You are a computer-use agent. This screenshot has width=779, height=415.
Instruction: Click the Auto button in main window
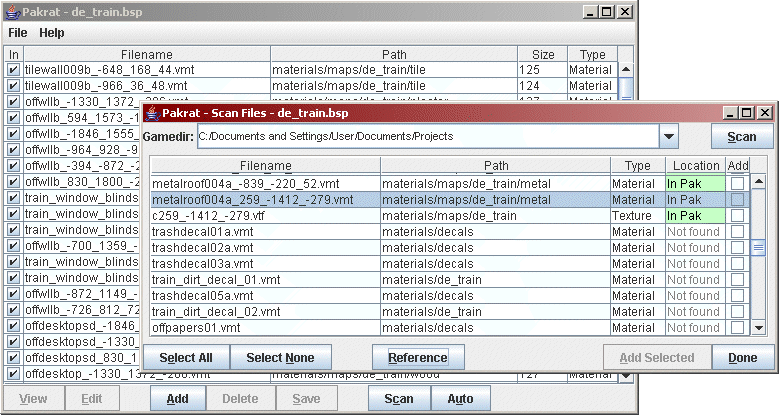click(460, 399)
